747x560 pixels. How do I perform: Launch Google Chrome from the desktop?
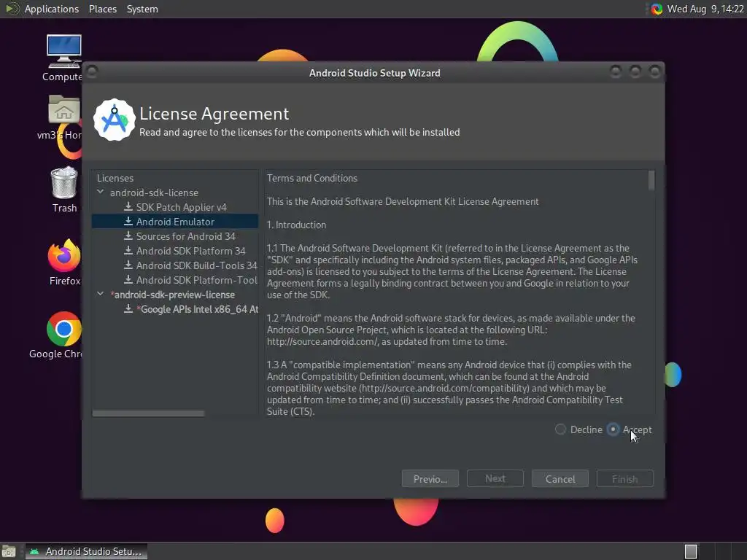coord(64,329)
